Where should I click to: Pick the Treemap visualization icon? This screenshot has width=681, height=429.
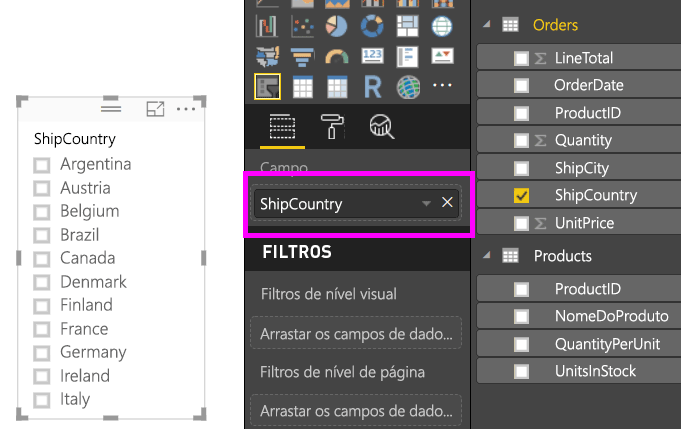(407, 26)
